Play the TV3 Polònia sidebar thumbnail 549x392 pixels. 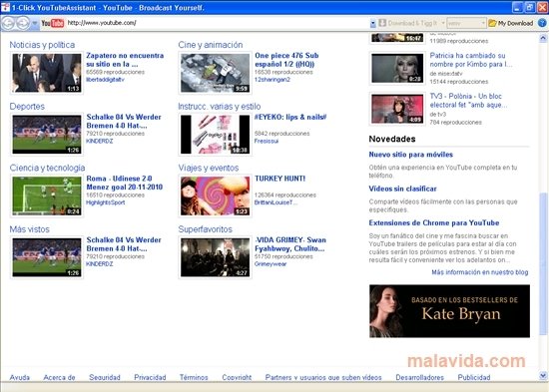[x=397, y=109]
